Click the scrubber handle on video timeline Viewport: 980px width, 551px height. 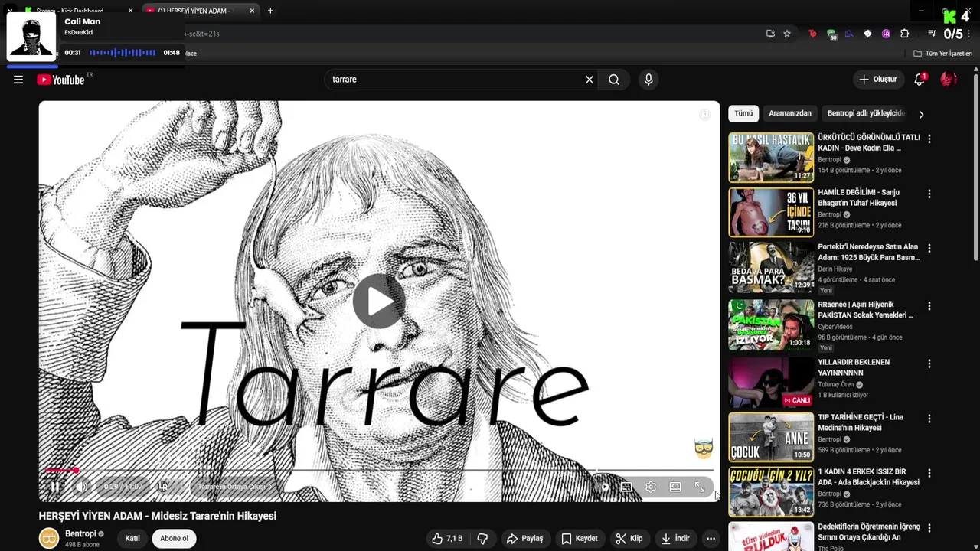(x=75, y=471)
